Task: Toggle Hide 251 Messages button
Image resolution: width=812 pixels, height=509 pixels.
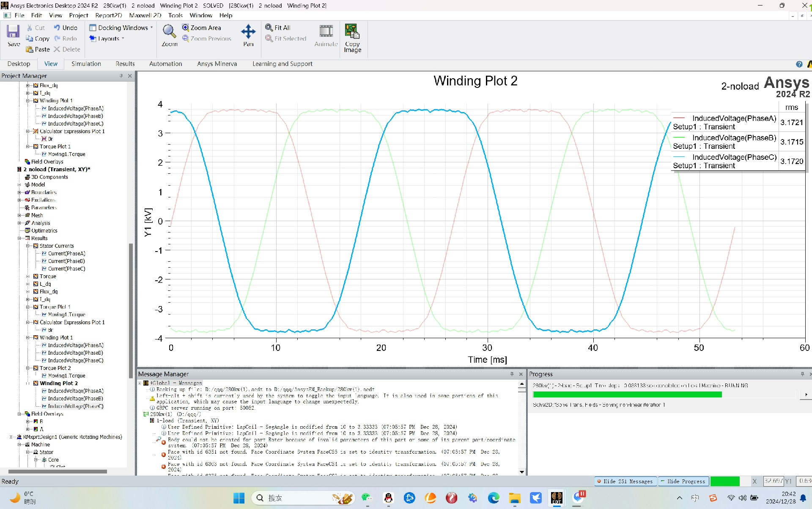Action: pos(625,481)
